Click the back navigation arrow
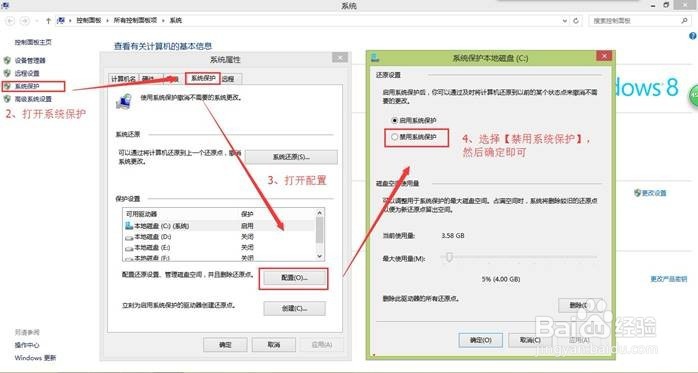The width and height of the screenshot is (698, 373). tap(10, 20)
